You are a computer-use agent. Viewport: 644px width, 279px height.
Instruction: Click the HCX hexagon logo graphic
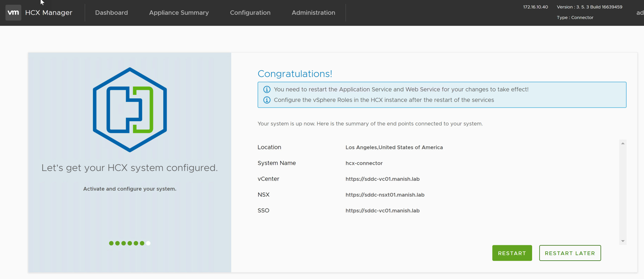[x=130, y=109]
